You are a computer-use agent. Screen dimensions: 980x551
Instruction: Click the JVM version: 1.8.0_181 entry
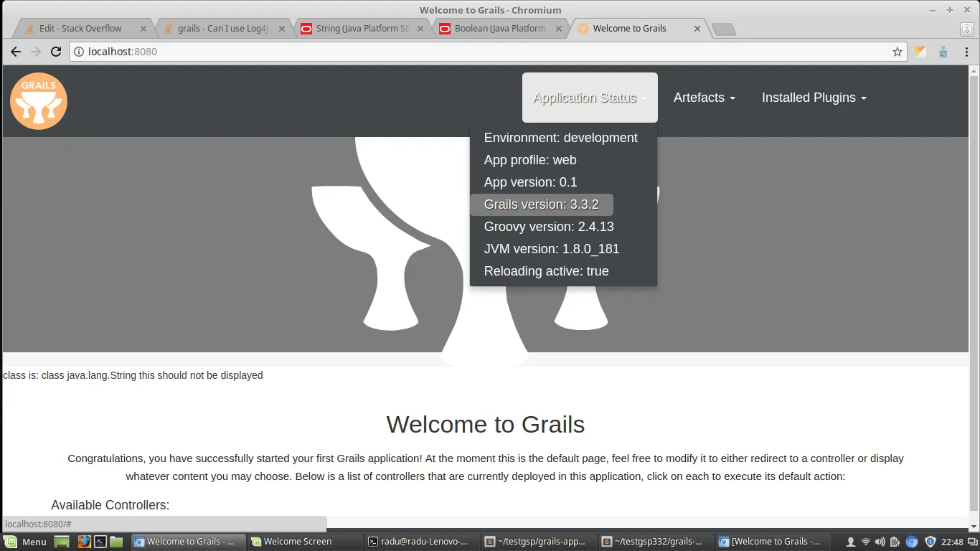point(552,249)
